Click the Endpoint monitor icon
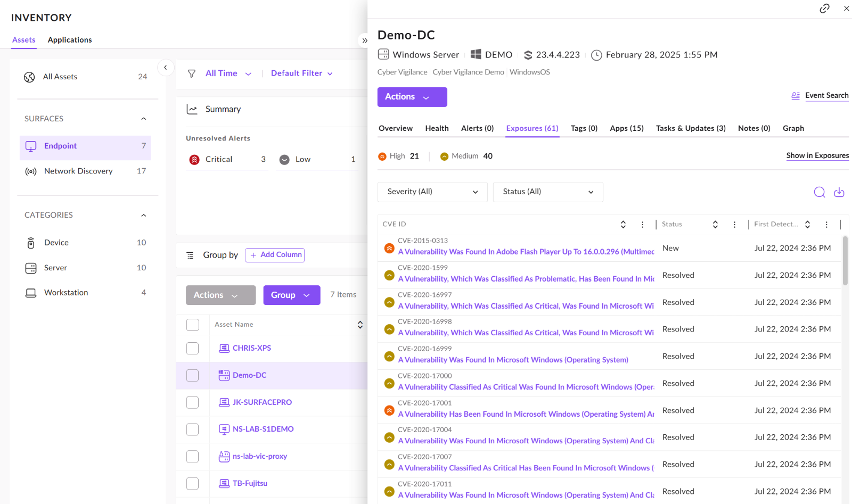The width and height of the screenshot is (852, 504). coord(31,146)
